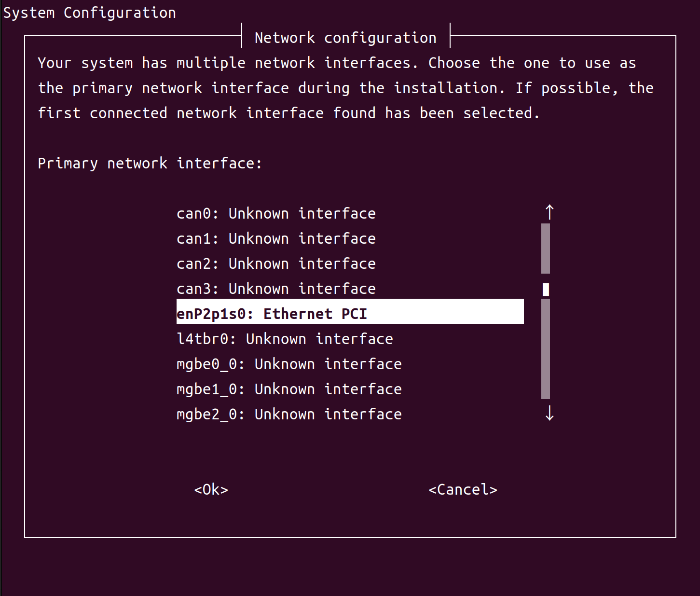This screenshot has width=700, height=596.
Task: Choose enP2p1s0 Ethernet PCI as primary interface
Action: coord(271,313)
